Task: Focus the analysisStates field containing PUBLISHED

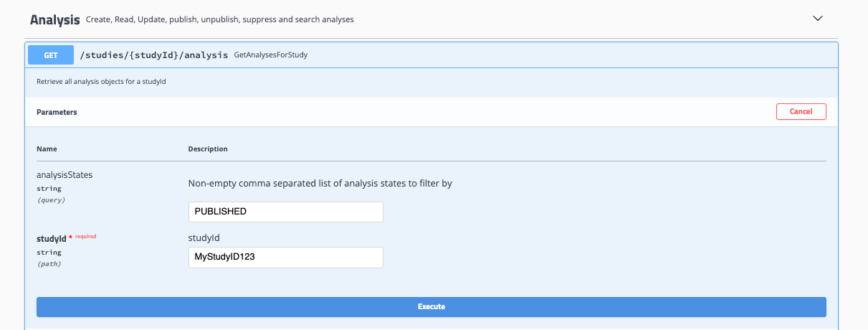Action: click(285, 212)
